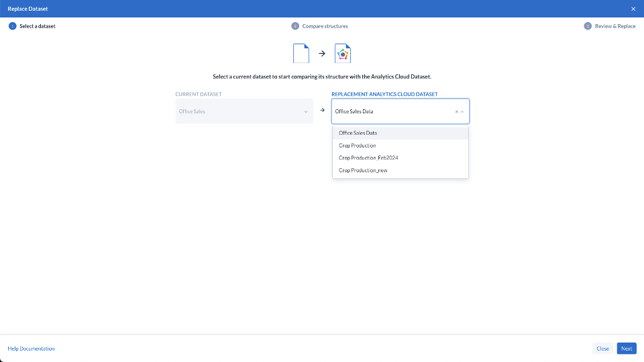Go to the Compare structures step label
The height and width of the screenshot is (362, 644).
(325, 26)
